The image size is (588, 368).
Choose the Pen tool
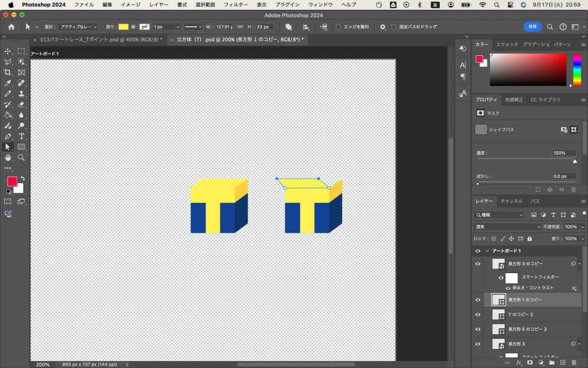click(x=8, y=136)
